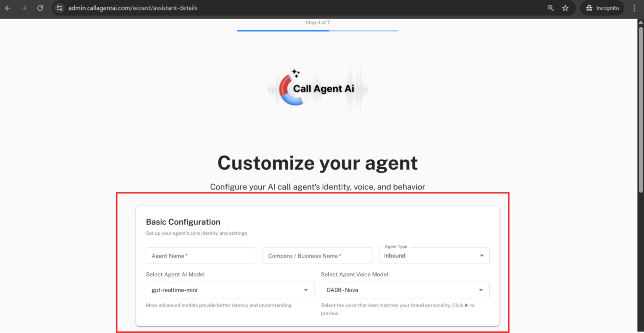644x333 pixels.
Task: Click the Basic Configuration heading
Action: pos(183,222)
